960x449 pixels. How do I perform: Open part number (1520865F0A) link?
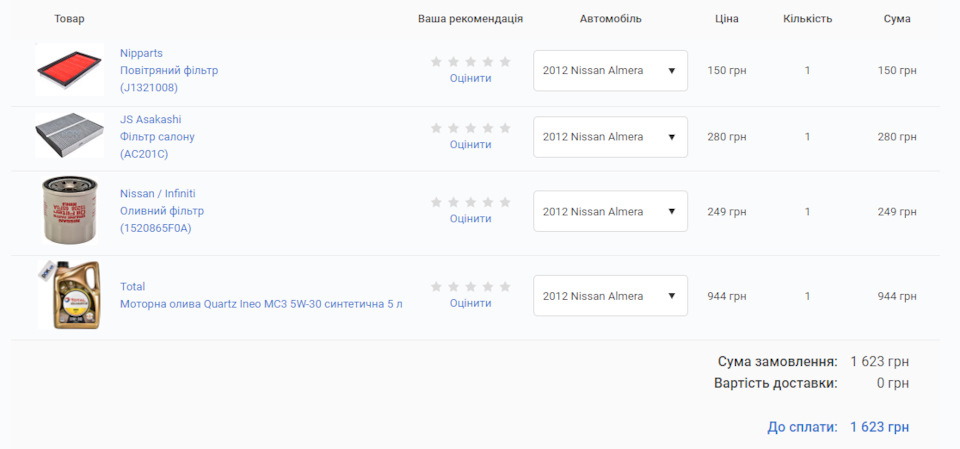[156, 228]
